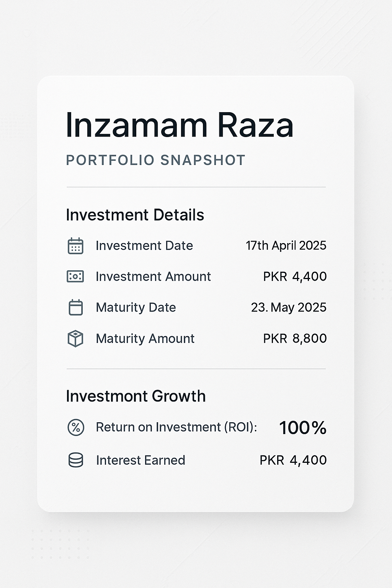Click the Maturity Amount box icon
The width and height of the screenshot is (392, 588).
pos(75,339)
